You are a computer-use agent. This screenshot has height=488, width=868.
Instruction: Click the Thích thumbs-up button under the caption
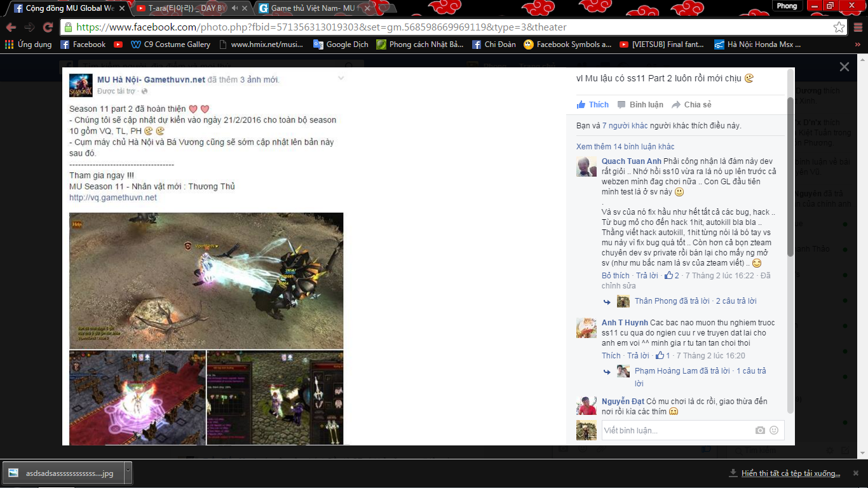[x=592, y=105]
